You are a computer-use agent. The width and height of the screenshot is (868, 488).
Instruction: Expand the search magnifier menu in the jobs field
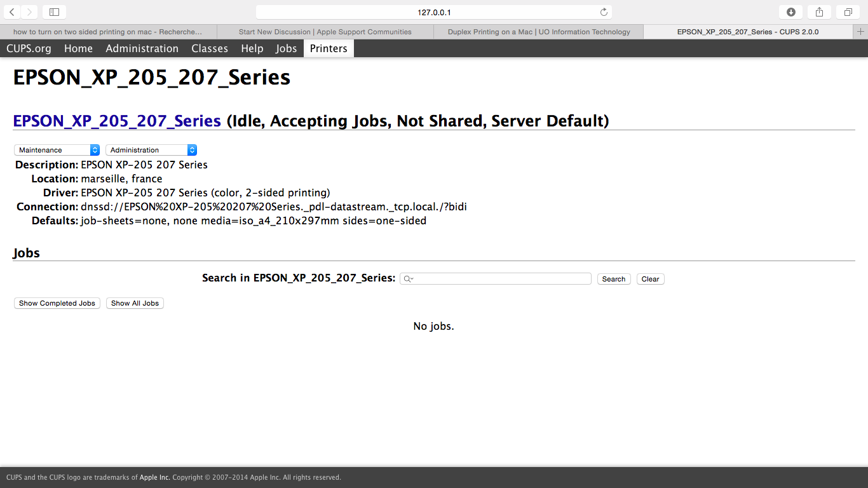[409, 279]
